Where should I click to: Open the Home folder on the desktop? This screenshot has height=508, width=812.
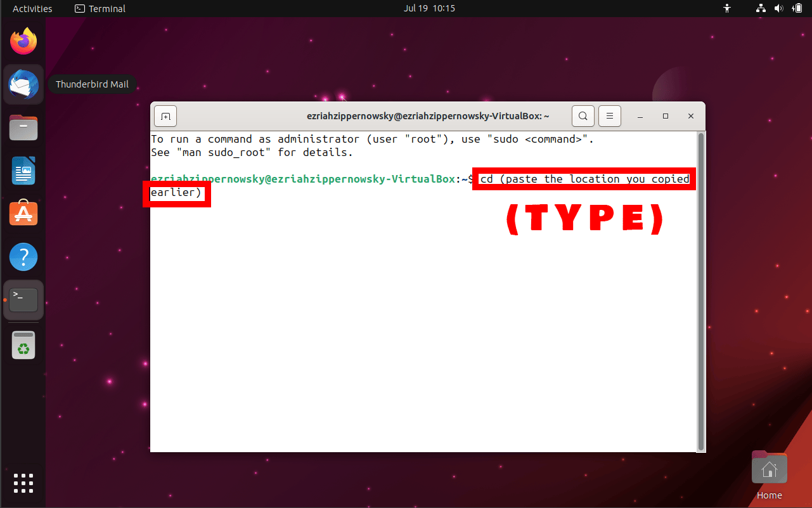(x=769, y=467)
